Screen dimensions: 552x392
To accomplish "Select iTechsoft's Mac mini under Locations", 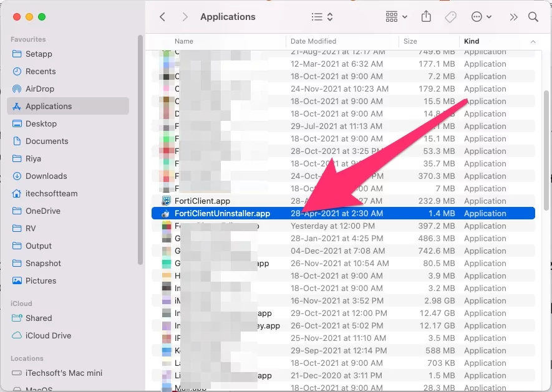I will pyautogui.click(x=68, y=373).
